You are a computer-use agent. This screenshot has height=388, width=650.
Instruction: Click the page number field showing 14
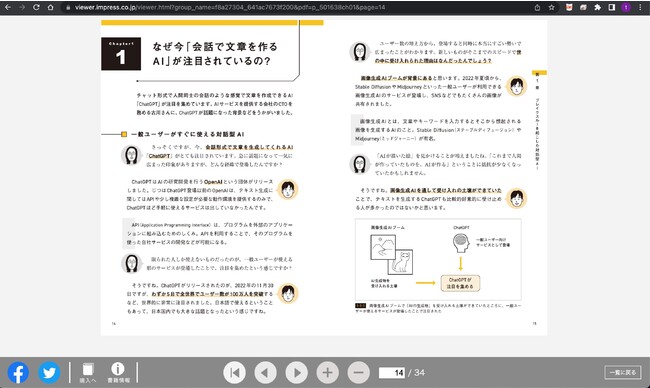coord(392,373)
